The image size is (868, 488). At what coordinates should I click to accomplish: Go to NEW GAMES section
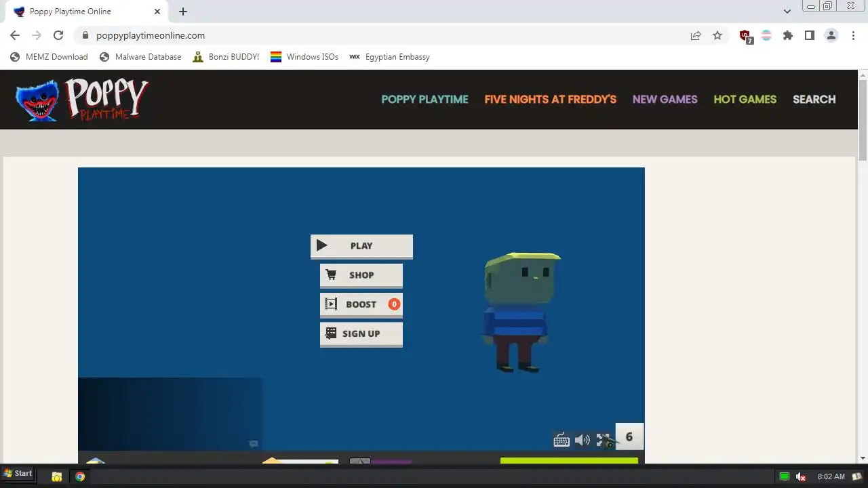tap(665, 99)
